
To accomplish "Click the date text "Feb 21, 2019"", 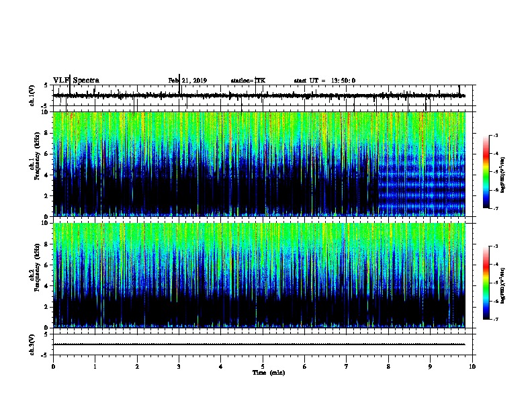I will click(187, 81).
